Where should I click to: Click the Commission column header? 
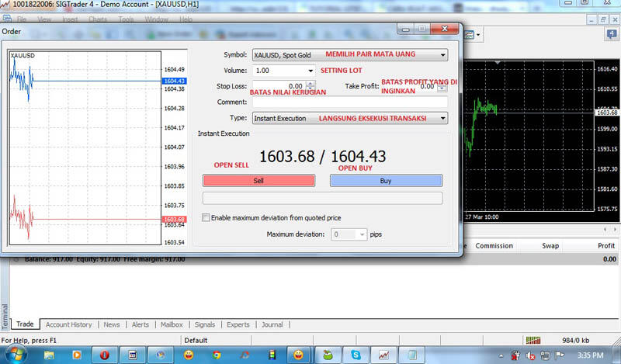(x=494, y=245)
